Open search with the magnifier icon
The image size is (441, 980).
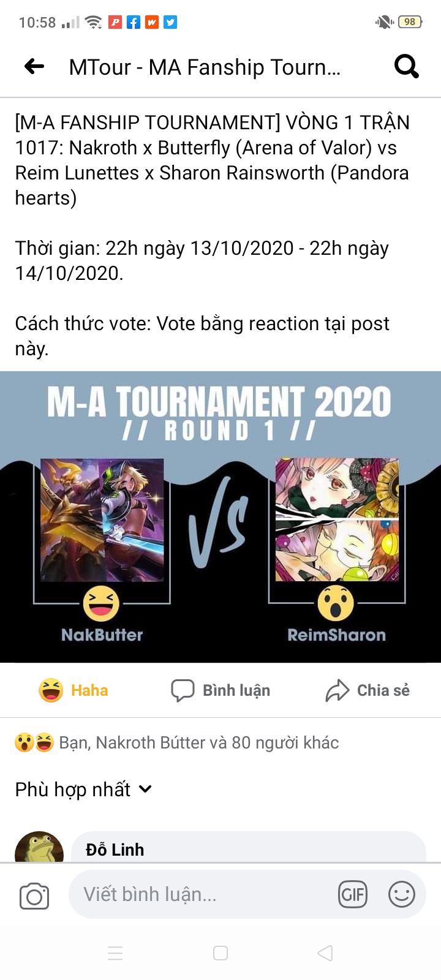407,66
